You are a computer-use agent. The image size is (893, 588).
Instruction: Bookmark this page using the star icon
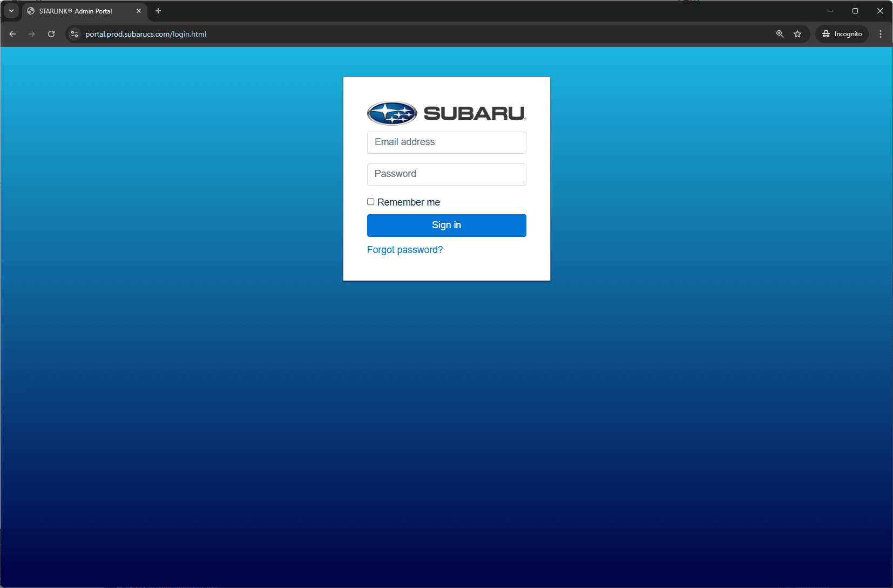797,34
